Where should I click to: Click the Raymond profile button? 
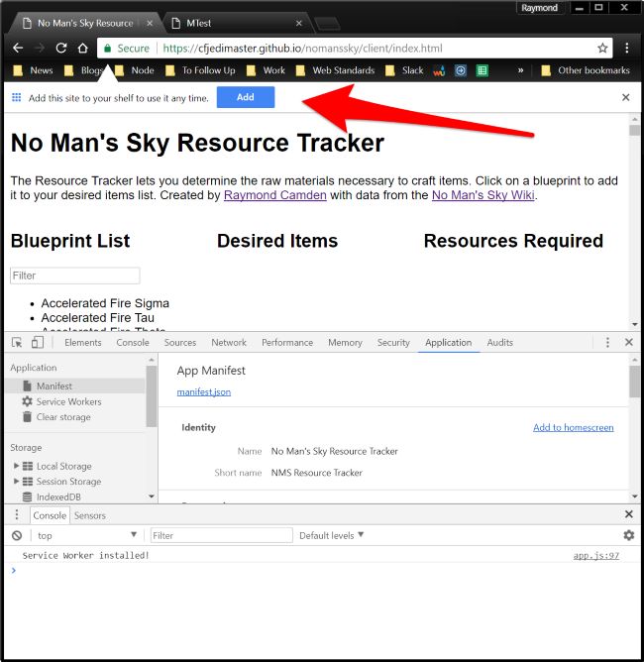pos(539,8)
